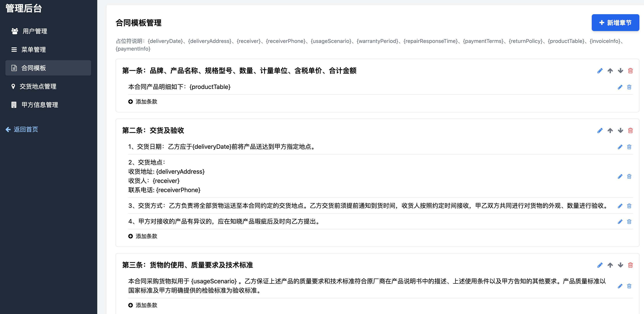Click the 收货地址: {deliveryAddress} line
This screenshot has width=644, height=314.
click(167, 172)
